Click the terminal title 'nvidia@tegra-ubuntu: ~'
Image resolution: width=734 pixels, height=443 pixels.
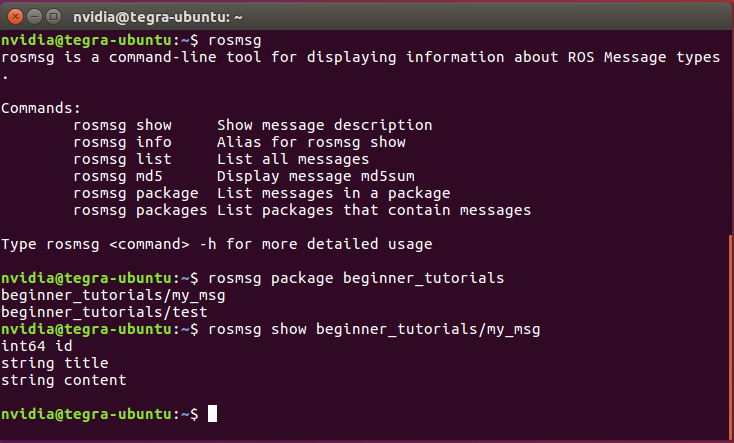click(158, 17)
